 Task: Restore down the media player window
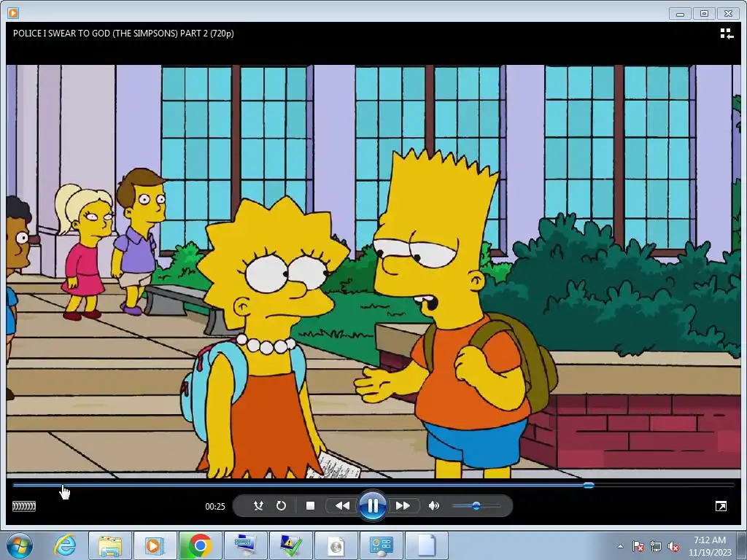coord(704,13)
